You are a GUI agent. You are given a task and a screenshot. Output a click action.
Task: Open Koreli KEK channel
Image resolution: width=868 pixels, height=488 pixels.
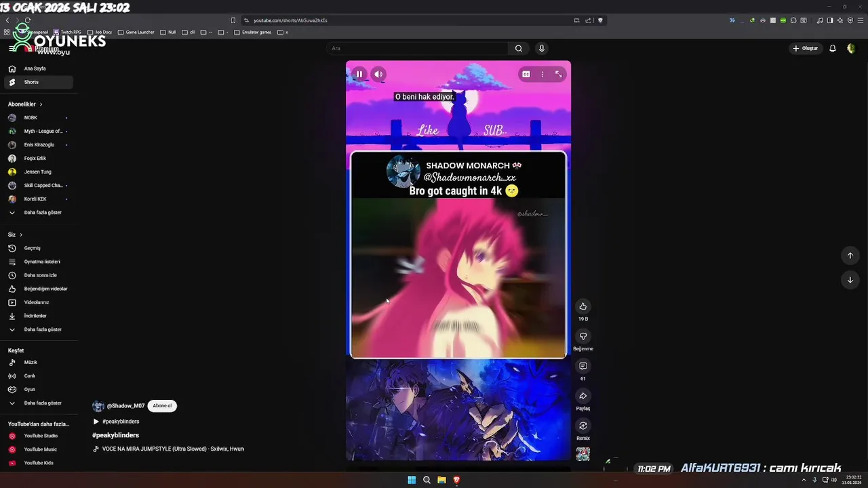(39, 199)
